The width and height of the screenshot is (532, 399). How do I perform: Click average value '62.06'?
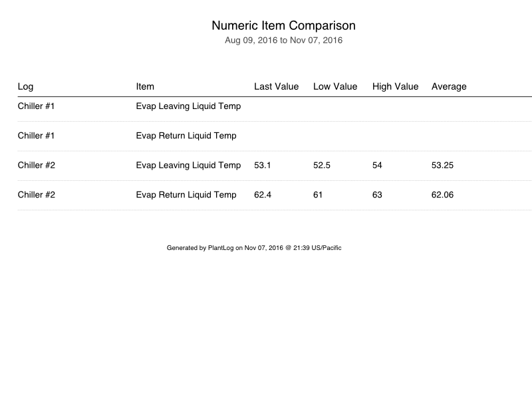tap(442, 195)
